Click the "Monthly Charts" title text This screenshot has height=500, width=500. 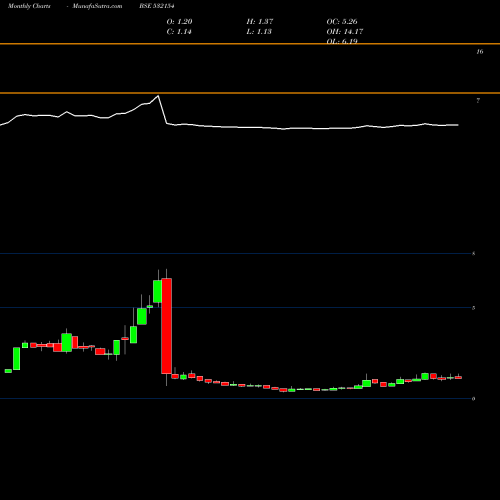point(29,6)
